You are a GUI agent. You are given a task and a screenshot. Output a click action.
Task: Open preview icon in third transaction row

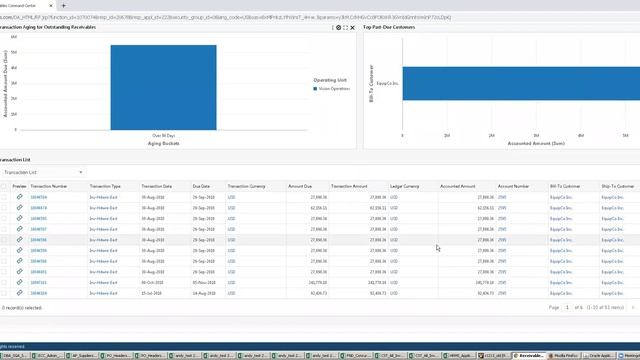click(x=19, y=218)
